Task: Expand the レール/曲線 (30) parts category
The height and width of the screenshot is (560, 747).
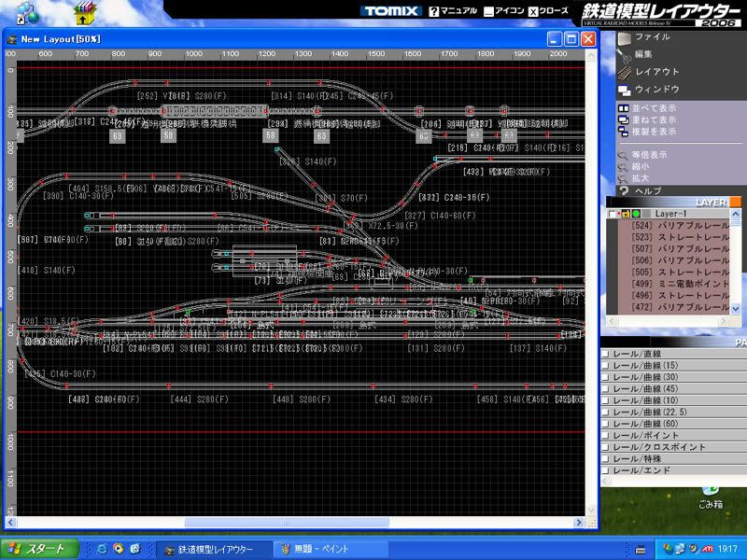Action: point(673,377)
